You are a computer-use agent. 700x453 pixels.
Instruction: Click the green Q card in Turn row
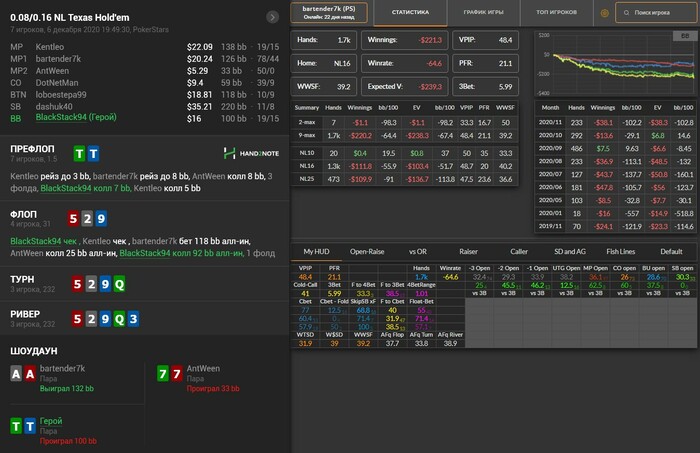(x=119, y=284)
